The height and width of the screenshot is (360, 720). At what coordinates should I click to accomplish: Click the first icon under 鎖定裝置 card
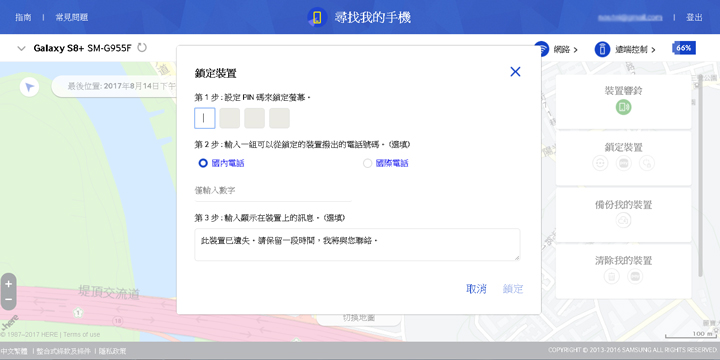[x=600, y=163]
